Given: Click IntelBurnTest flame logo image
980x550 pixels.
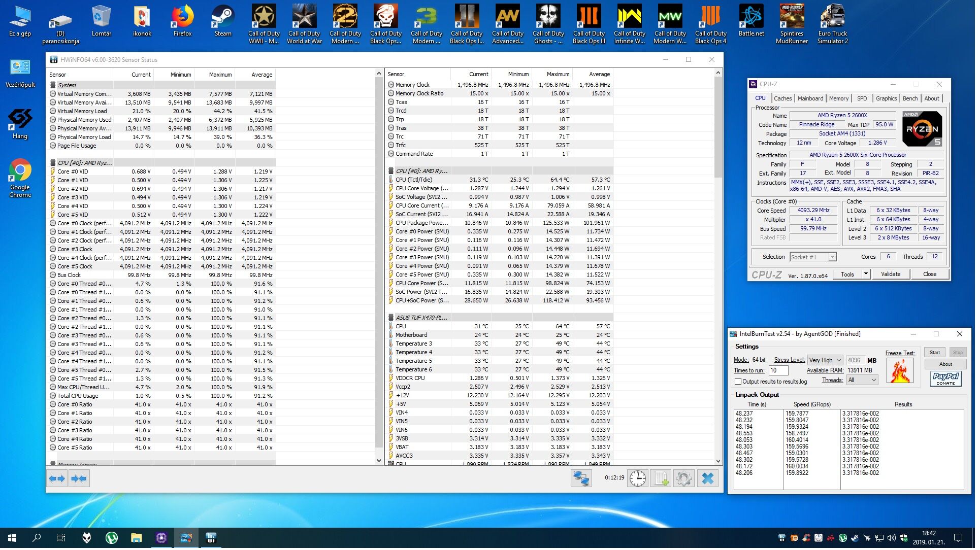Looking at the screenshot, I should click(x=904, y=372).
